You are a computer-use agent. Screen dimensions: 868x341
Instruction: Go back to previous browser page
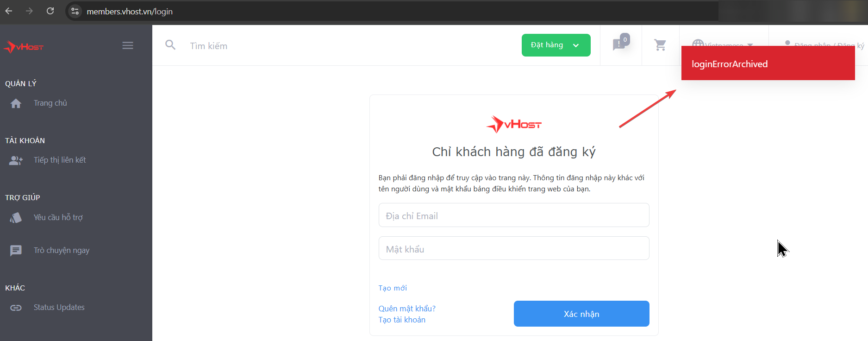[9, 11]
